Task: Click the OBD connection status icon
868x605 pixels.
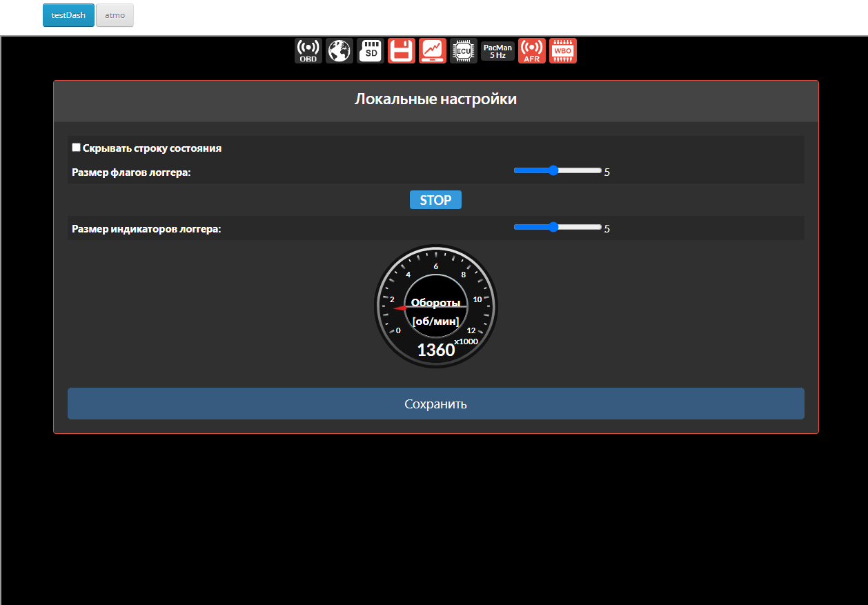Action: click(308, 51)
